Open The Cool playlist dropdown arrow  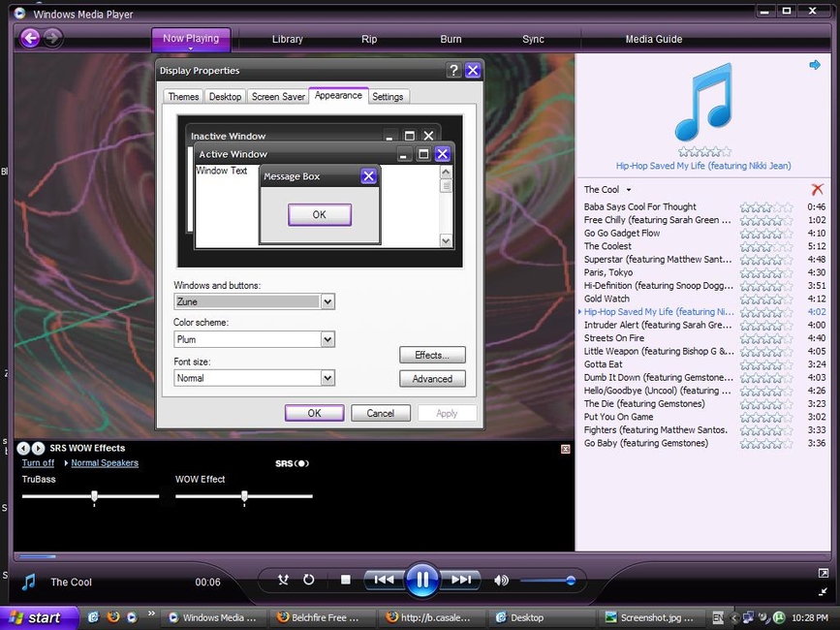(x=629, y=190)
